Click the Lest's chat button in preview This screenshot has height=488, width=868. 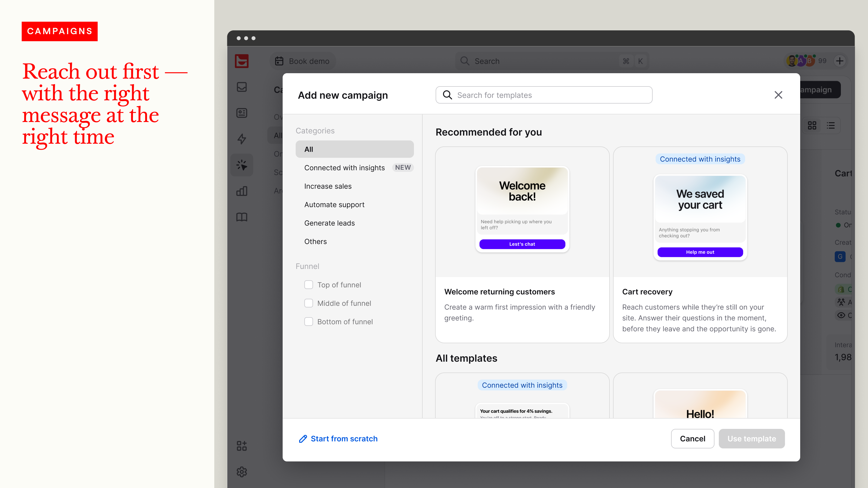coord(522,244)
